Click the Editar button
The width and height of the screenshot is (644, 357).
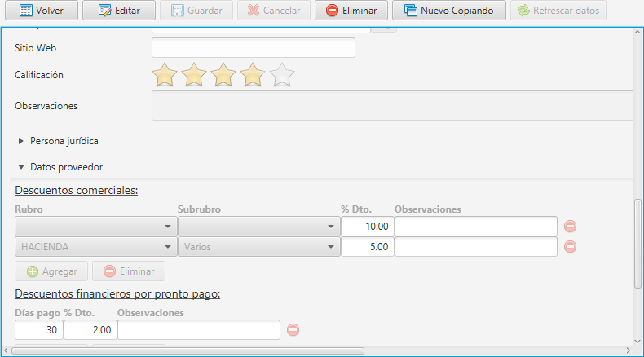point(119,11)
